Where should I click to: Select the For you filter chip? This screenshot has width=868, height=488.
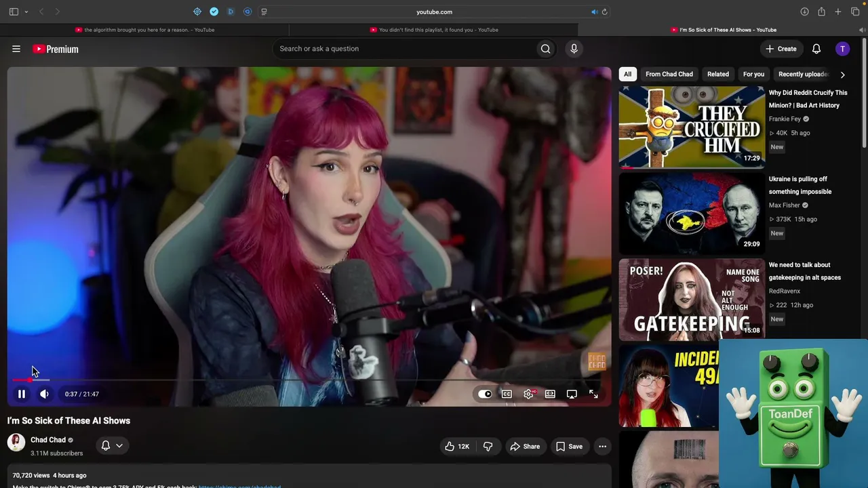tap(753, 75)
